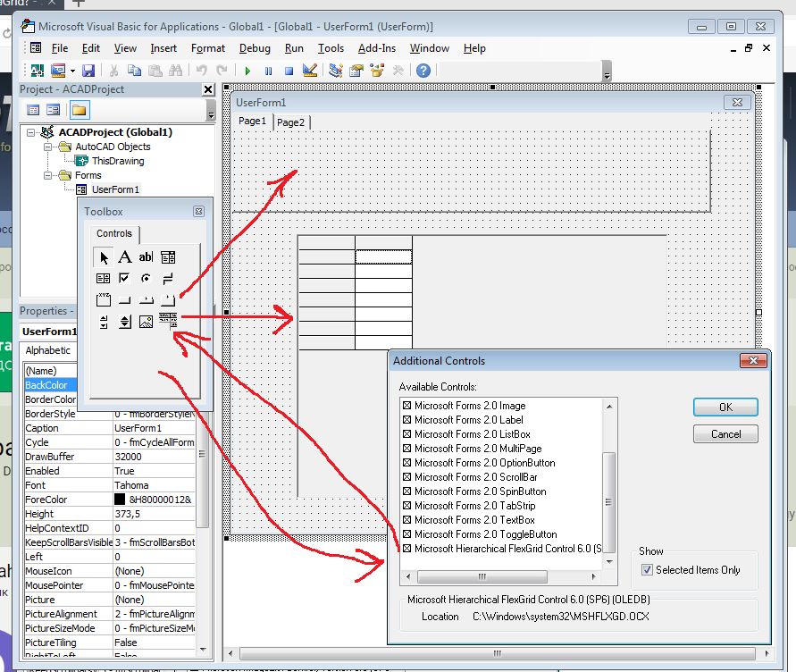796x672 pixels.
Task: Click Cancel in the Additional Controls dialog
Action: pos(725,434)
